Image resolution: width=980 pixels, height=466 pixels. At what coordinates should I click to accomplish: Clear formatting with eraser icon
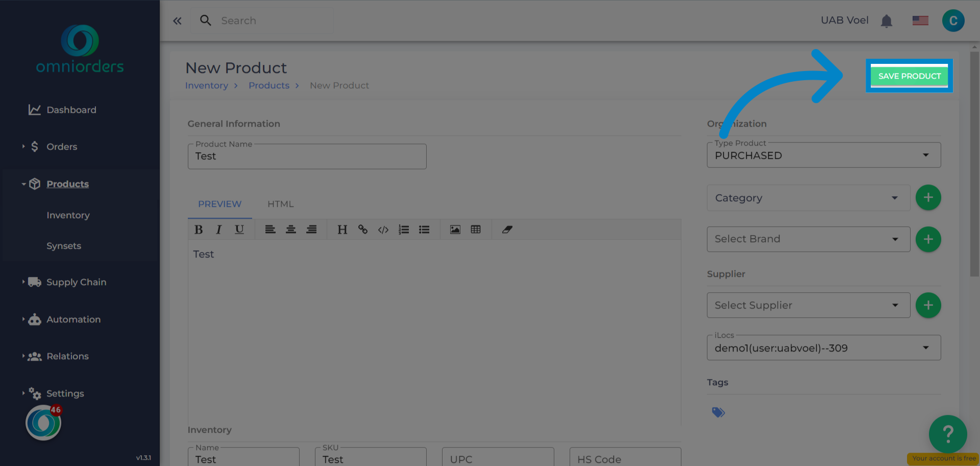507,229
